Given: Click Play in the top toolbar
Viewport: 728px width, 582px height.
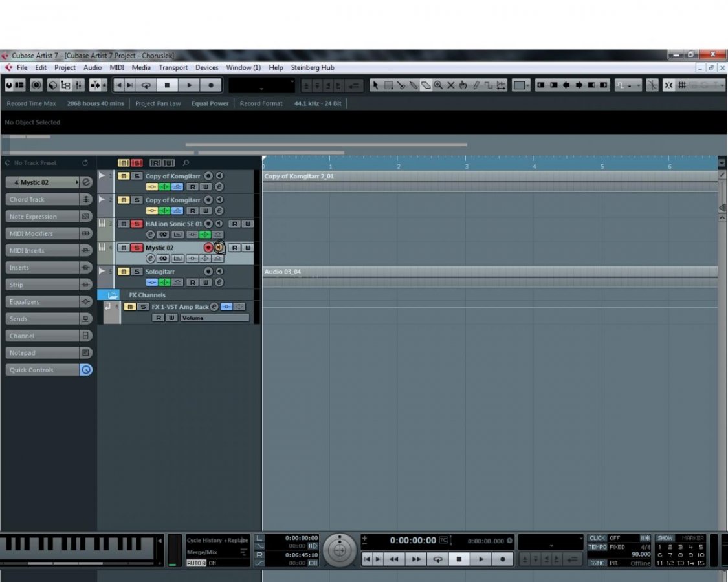Looking at the screenshot, I should 190,85.
